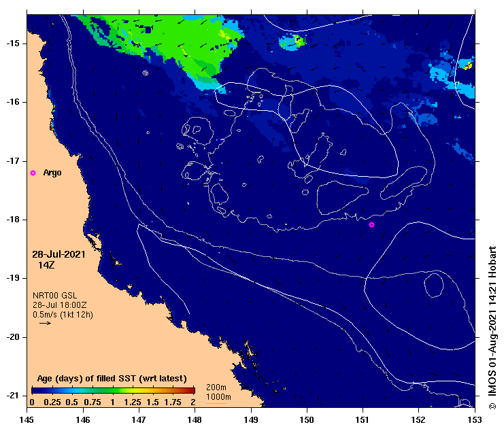504x431 pixels.
Task: Click the '0.5m/s (1kt 12h)' scale text
Action: (x=63, y=315)
